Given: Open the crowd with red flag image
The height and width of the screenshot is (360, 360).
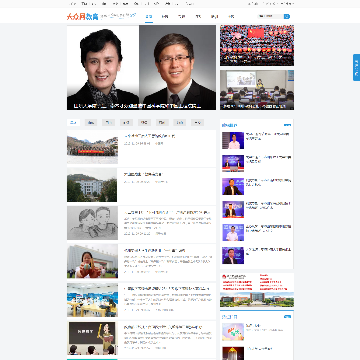Looking at the screenshot, I should click(257, 46).
